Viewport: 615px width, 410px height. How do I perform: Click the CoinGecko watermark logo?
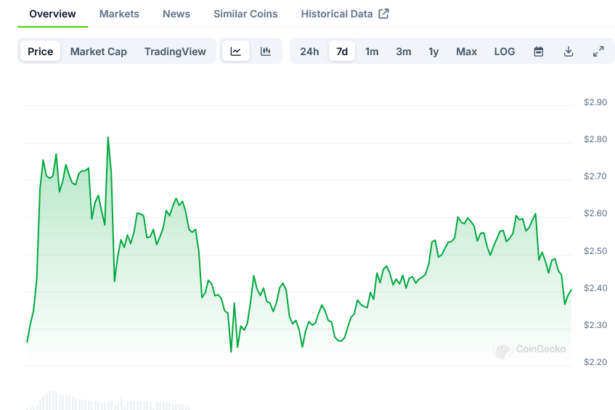tap(530, 350)
